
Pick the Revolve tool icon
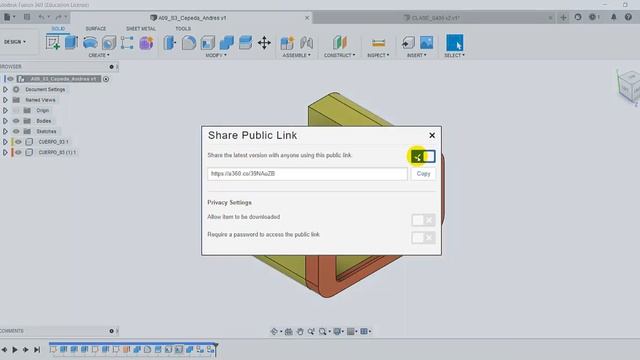(x=90, y=42)
